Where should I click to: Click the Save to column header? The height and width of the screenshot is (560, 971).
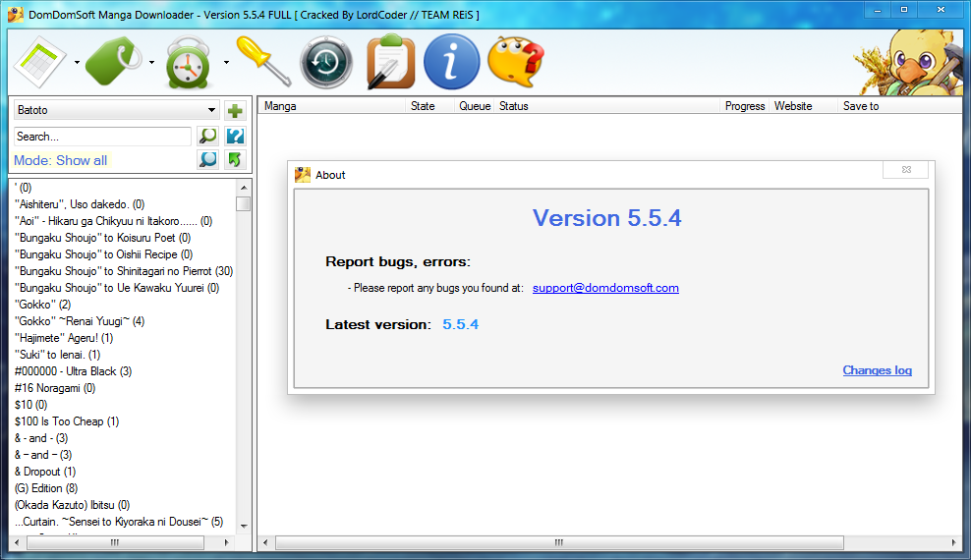(x=900, y=106)
